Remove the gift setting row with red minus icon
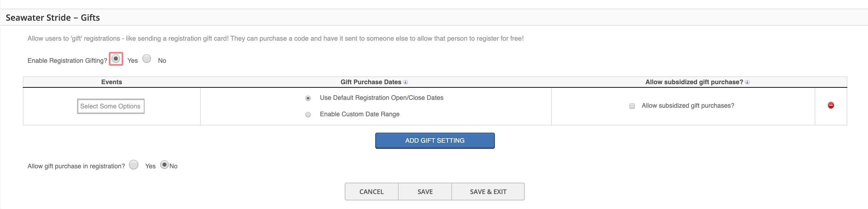Image resolution: width=868 pixels, height=209 pixels. click(831, 105)
